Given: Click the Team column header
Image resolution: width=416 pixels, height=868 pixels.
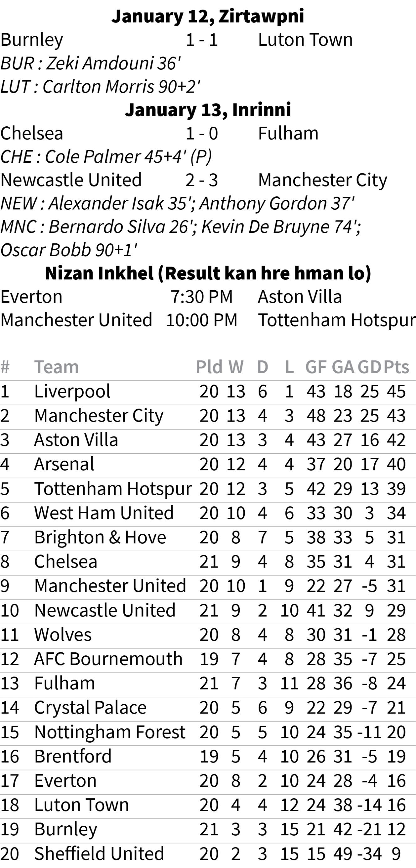Looking at the screenshot, I should [57, 367].
